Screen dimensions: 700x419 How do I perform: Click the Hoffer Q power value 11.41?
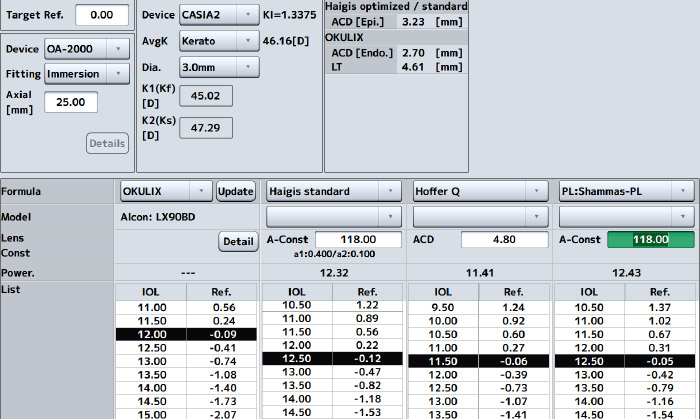click(480, 273)
